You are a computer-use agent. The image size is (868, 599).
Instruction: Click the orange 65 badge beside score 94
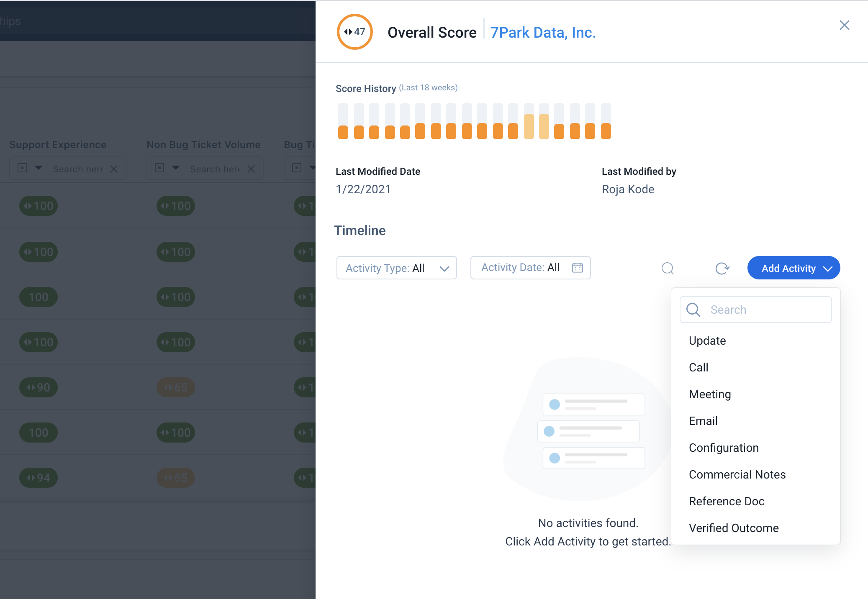(x=176, y=478)
